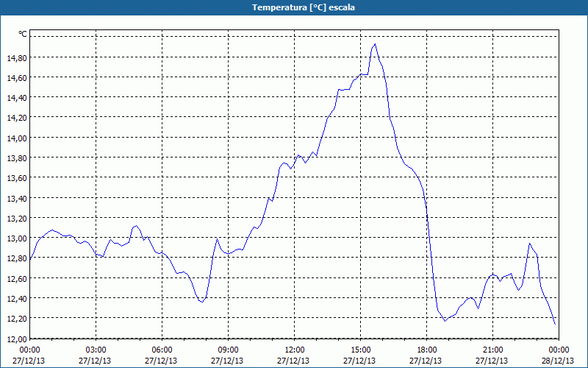Viewport: 588px width, 368px height.
Task: Select the 12,60 y-axis label
Action: [x=16, y=279]
